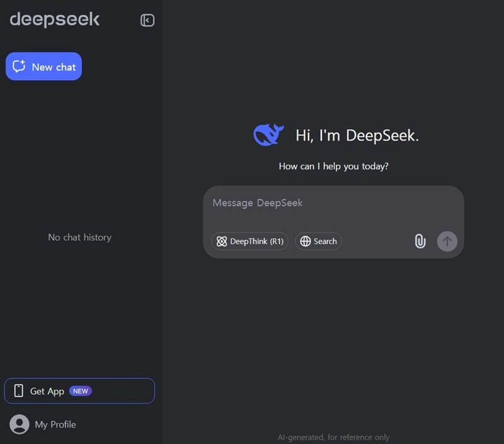
Task: Click the deepseek logo in sidebar
Action: coord(55,20)
